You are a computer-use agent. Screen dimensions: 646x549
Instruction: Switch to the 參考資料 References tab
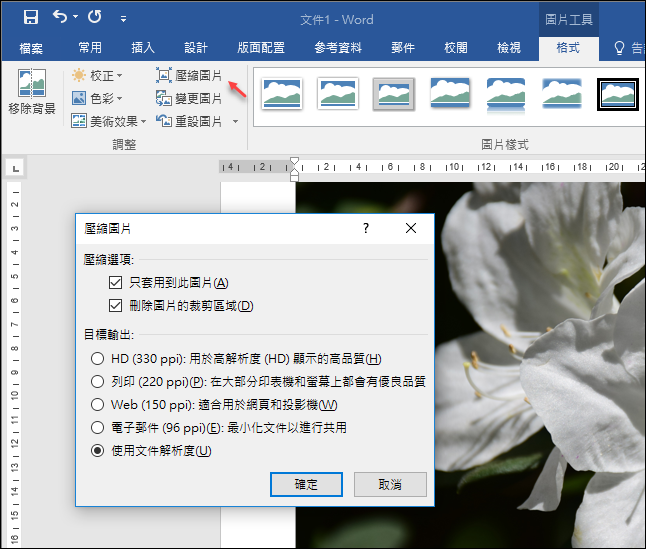(x=338, y=48)
